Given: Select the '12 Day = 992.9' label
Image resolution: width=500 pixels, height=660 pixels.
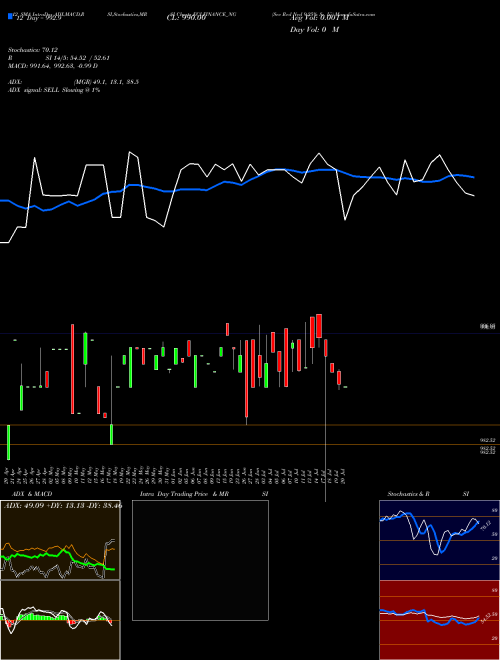Looking at the screenshot, I should 39,18.
